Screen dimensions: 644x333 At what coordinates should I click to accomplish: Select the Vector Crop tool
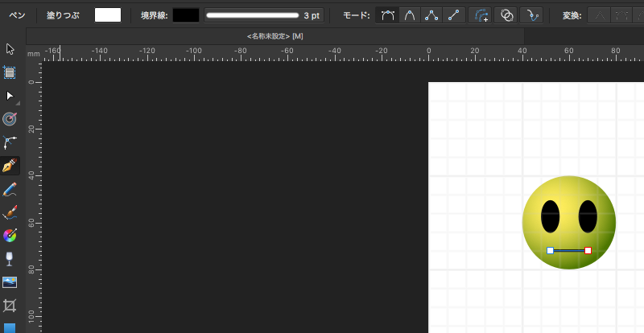tap(10, 306)
